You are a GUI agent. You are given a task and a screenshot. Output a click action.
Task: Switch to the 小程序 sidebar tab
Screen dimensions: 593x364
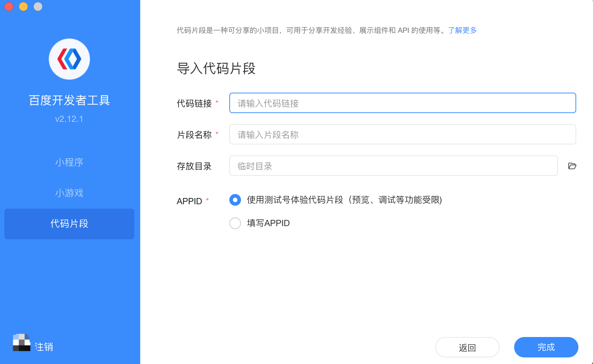(69, 162)
